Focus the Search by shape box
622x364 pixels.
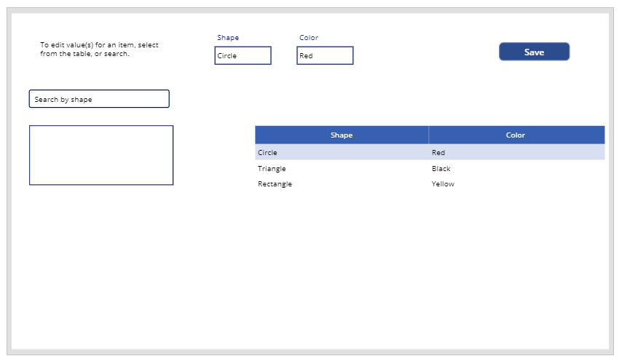pyautogui.click(x=99, y=99)
